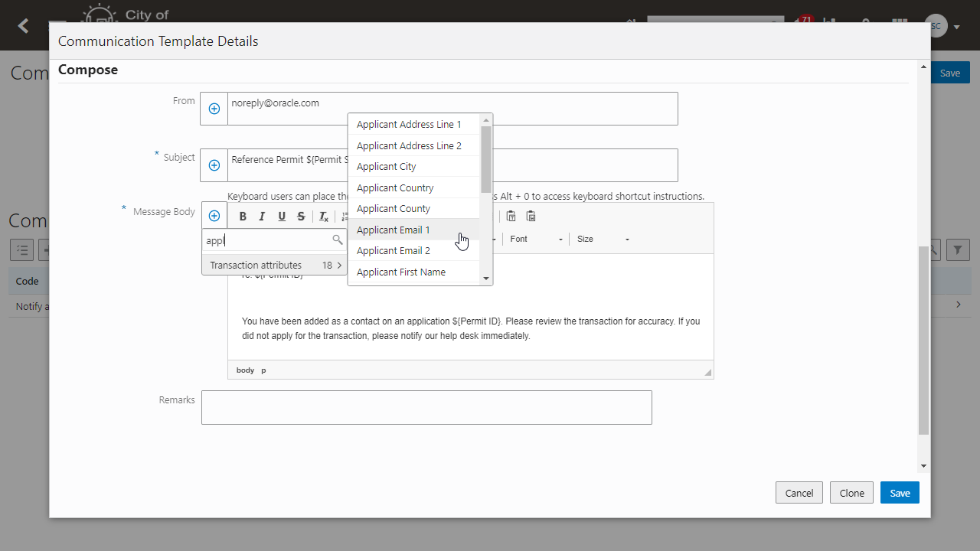Click the Clone button
The height and width of the screenshot is (551, 980).
(851, 493)
